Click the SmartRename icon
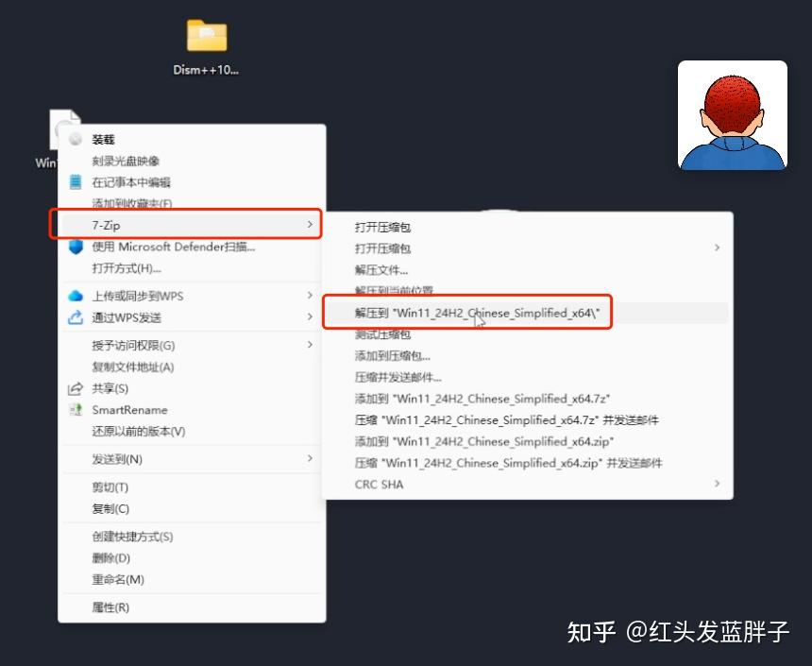This screenshot has width=812, height=666. pyautogui.click(x=76, y=410)
